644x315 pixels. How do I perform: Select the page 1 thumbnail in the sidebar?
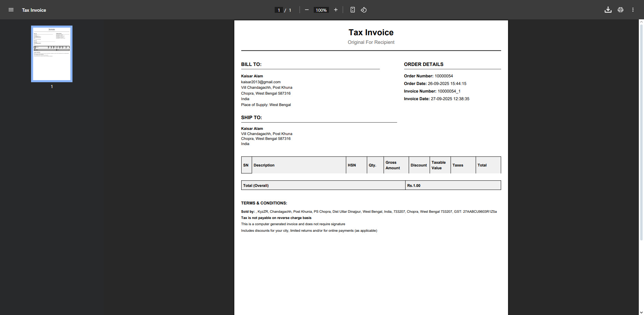(52, 54)
